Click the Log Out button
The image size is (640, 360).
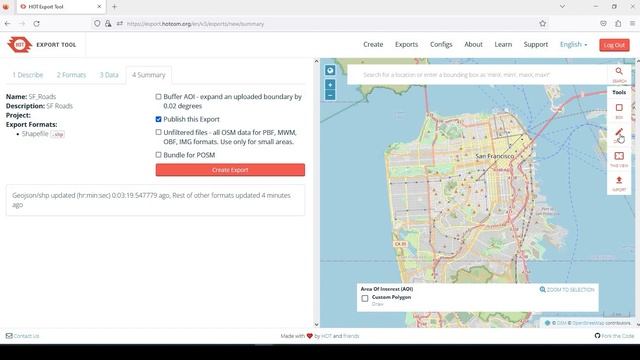pos(614,45)
